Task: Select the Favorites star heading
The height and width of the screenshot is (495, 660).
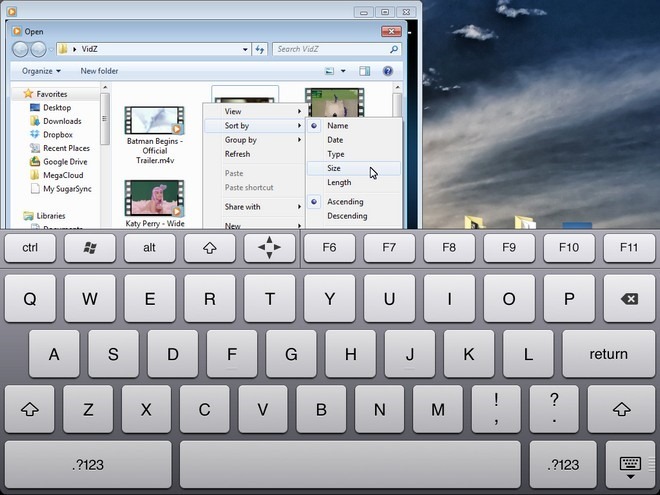Action: click(45, 94)
